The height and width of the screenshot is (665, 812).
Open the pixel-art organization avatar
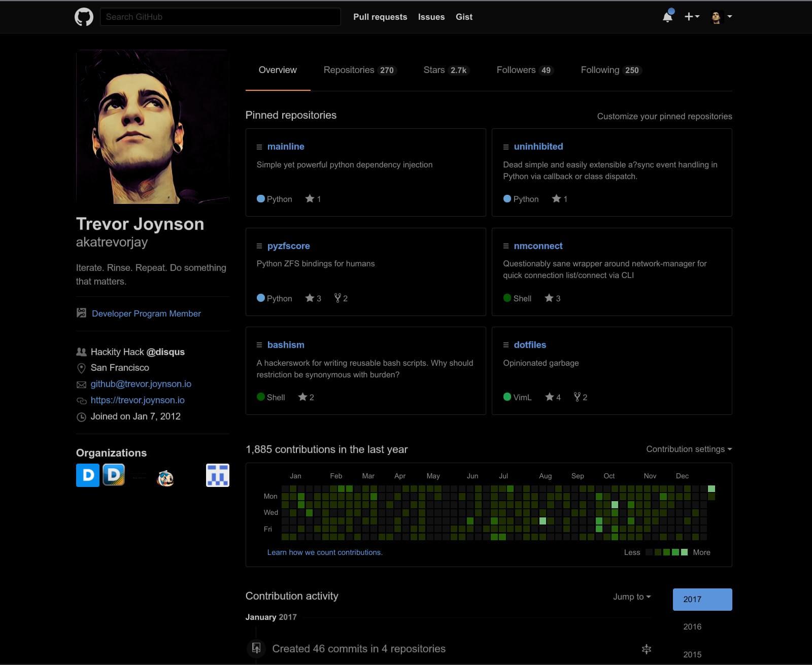pyautogui.click(x=218, y=475)
